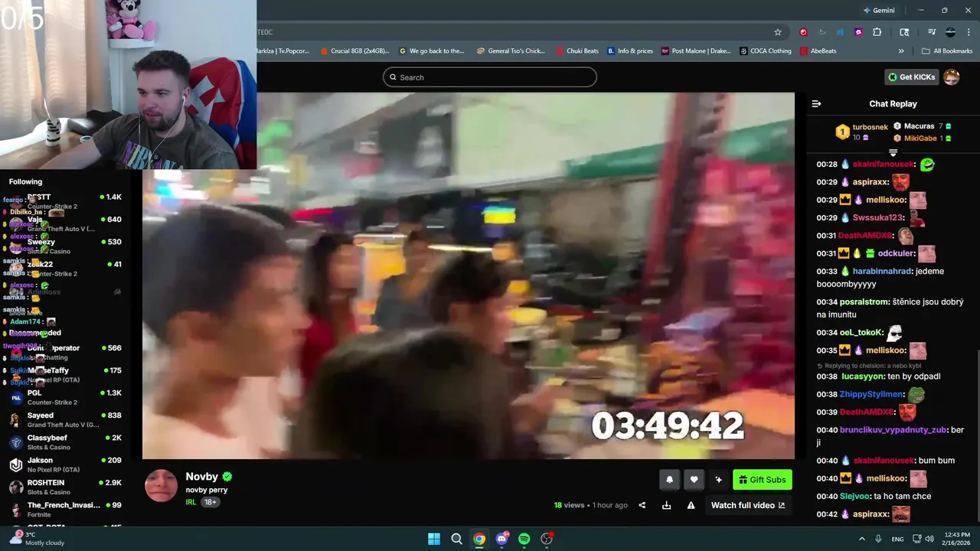This screenshot has height=551, width=980.
Task: Open the Gemini button
Action: [x=879, y=11]
